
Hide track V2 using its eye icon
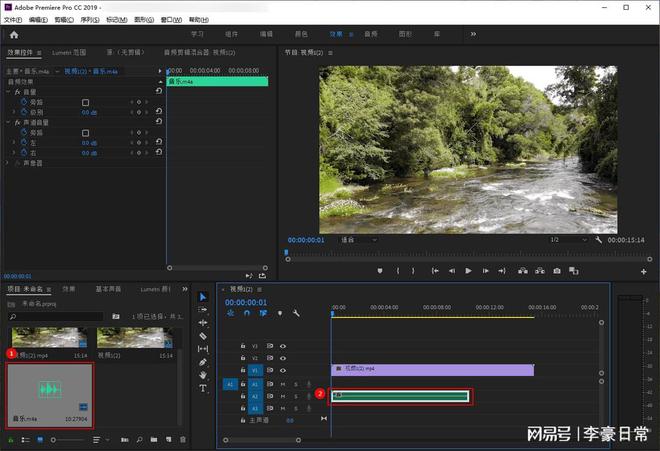coord(283,358)
